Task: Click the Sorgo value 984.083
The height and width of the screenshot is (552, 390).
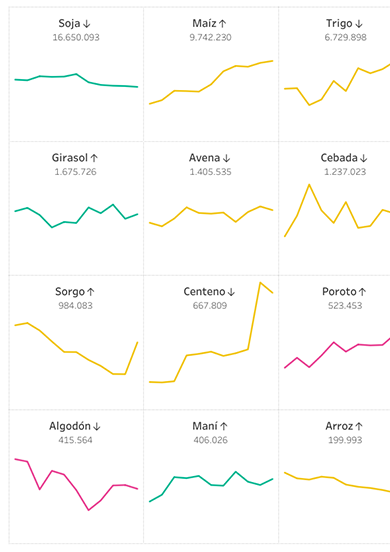Action: click(x=75, y=306)
